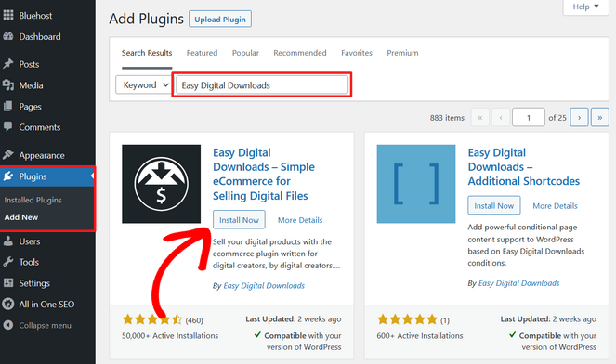
Task: Click the Bluehost grid icon
Action: [x=8, y=15]
